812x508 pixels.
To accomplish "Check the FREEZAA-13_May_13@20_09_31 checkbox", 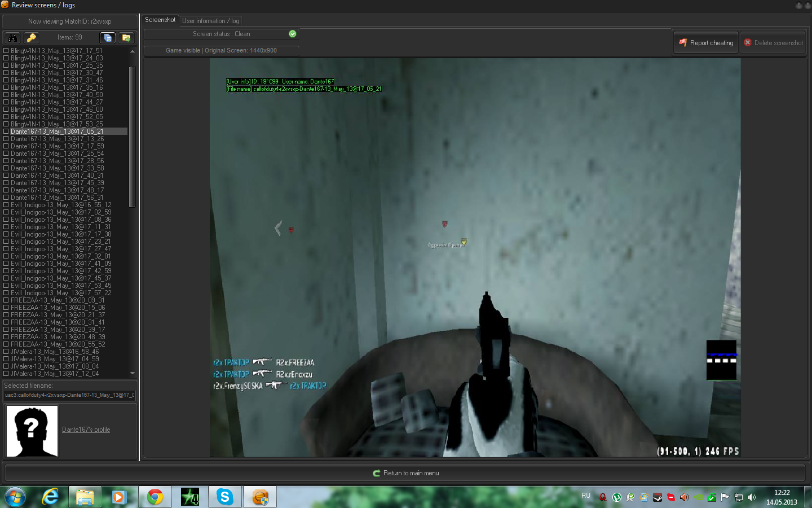I will (6, 300).
